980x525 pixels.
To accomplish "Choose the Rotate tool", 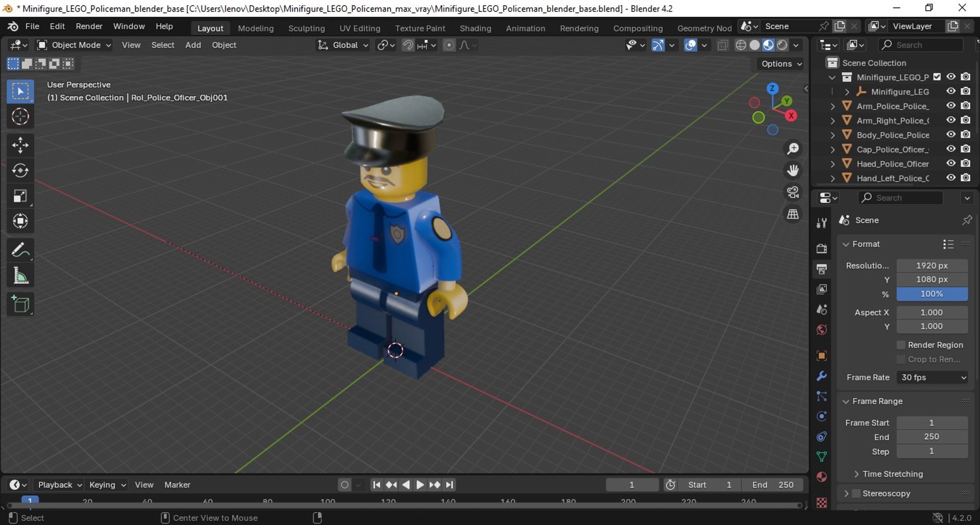I will tap(20, 171).
